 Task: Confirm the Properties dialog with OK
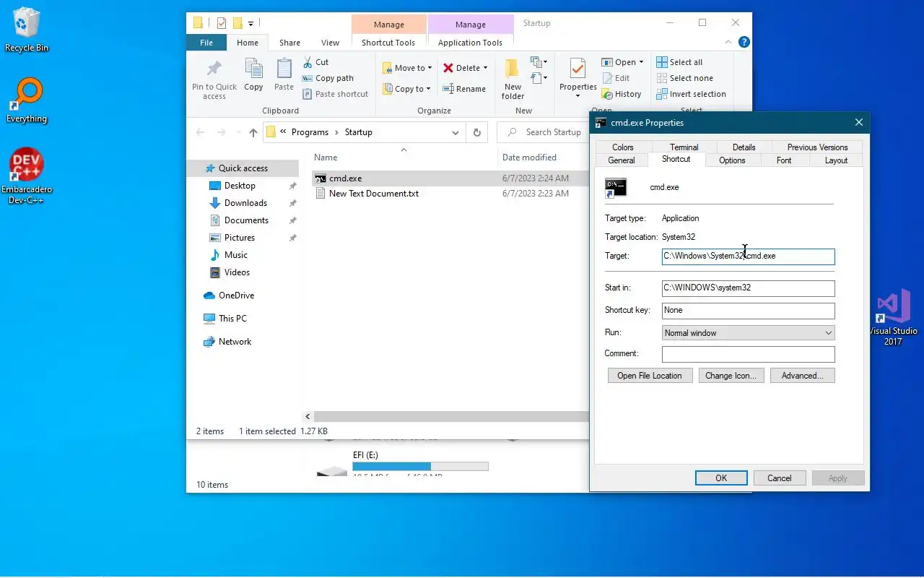click(x=721, y=478)
